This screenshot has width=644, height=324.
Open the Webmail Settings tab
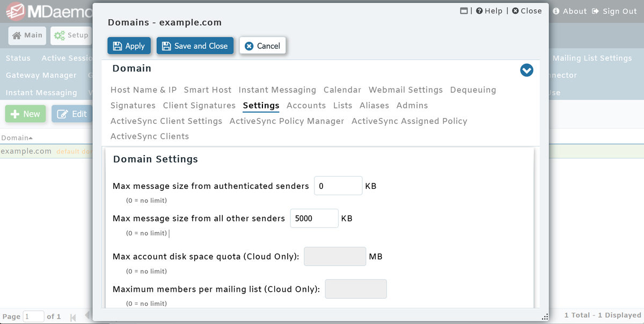(x=406, y=90)
